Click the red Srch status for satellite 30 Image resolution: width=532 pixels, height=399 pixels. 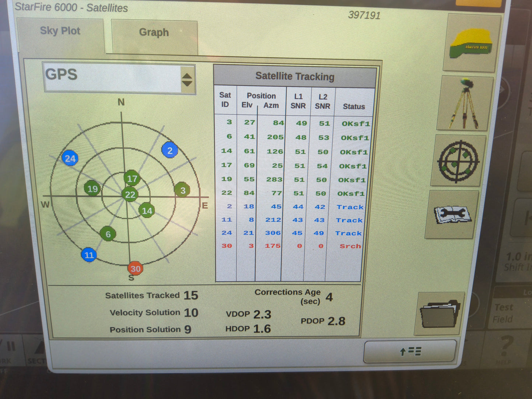coord(350,246)
